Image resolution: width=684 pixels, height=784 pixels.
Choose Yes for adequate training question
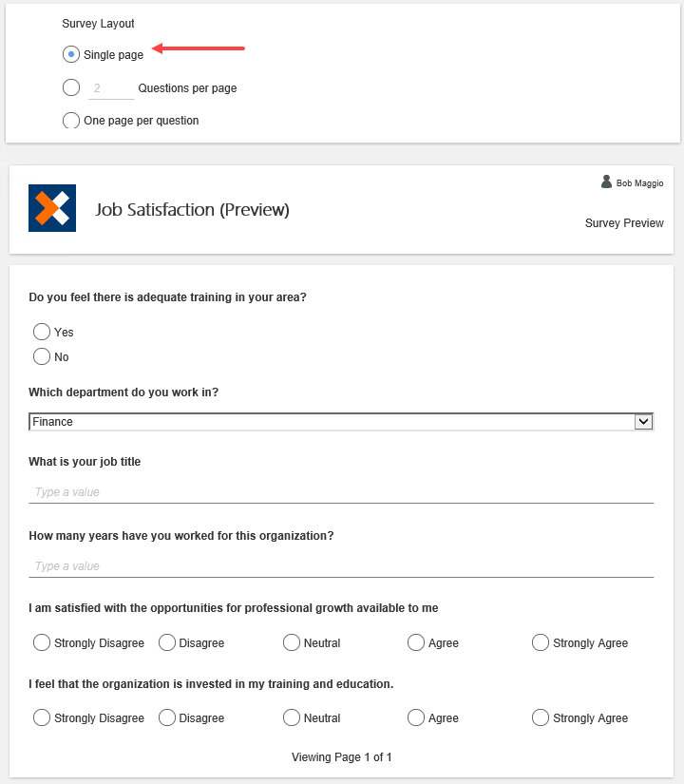pyautogui.click(x=41, y=332)
